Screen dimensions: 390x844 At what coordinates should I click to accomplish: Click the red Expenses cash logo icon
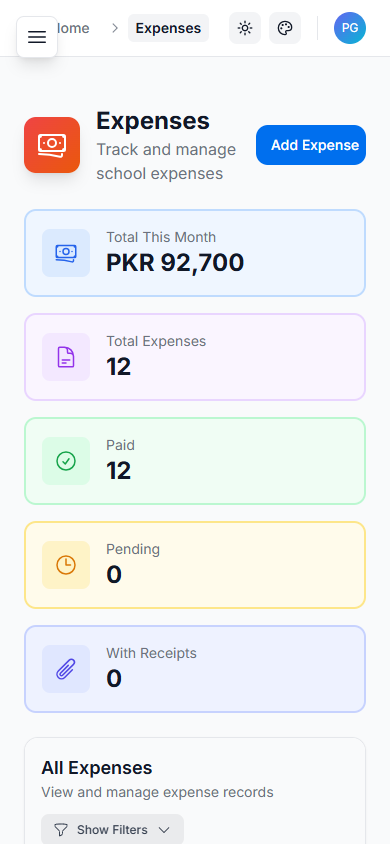[x=52, y=145]
